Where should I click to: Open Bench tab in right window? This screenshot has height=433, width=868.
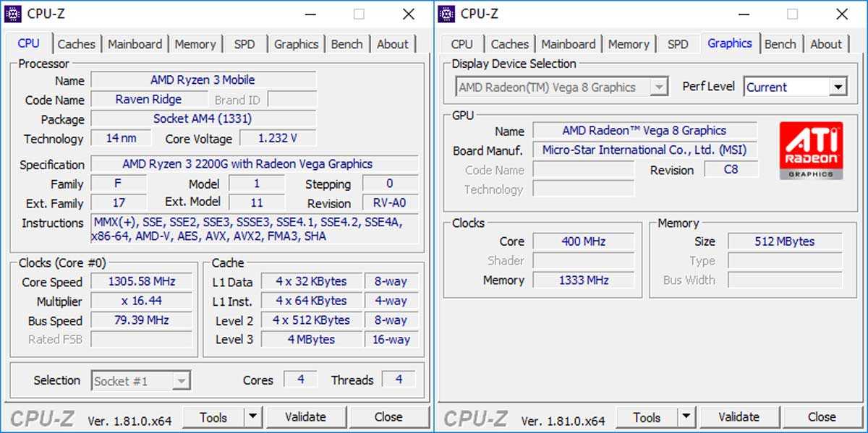coord(780,44)
